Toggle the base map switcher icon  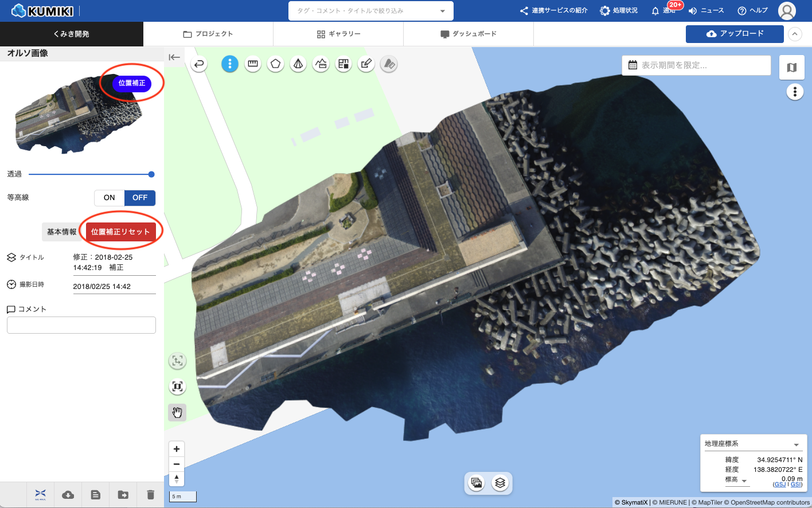792,68
